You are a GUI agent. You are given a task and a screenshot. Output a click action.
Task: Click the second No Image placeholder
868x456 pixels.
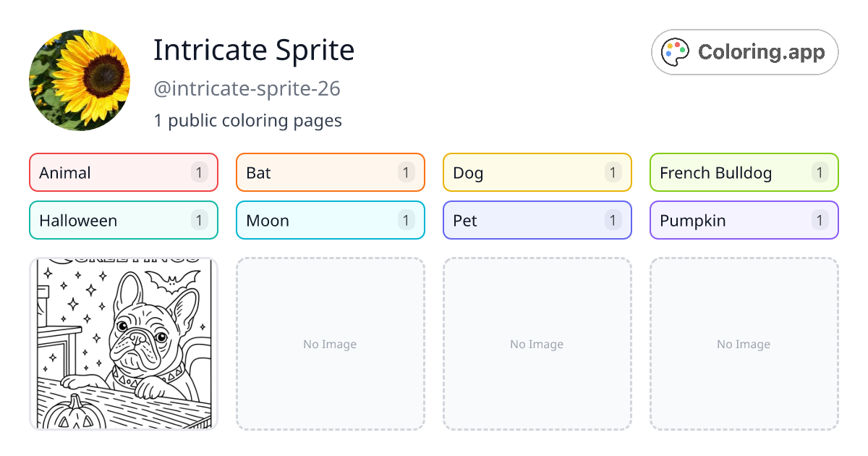point(537,344)
